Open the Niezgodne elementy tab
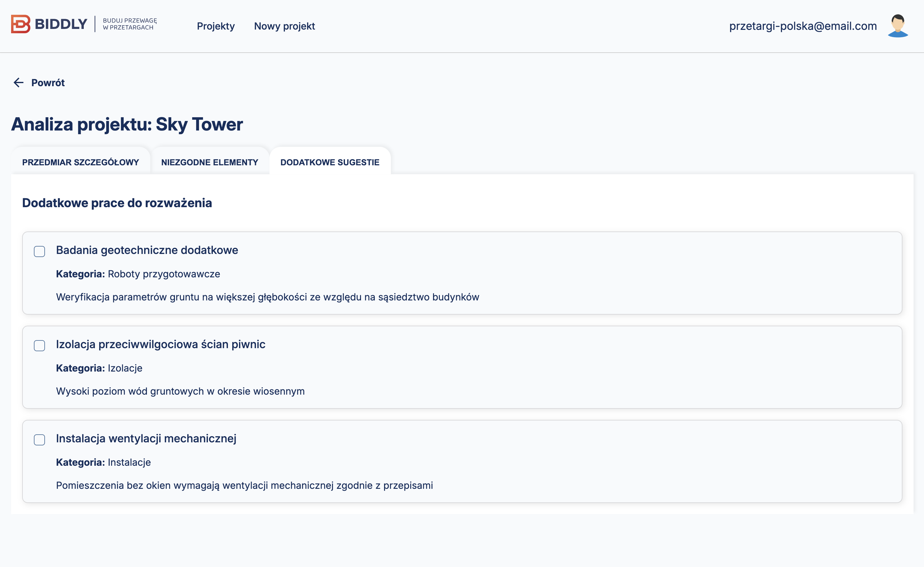The image size is (924, 567). 209,163
